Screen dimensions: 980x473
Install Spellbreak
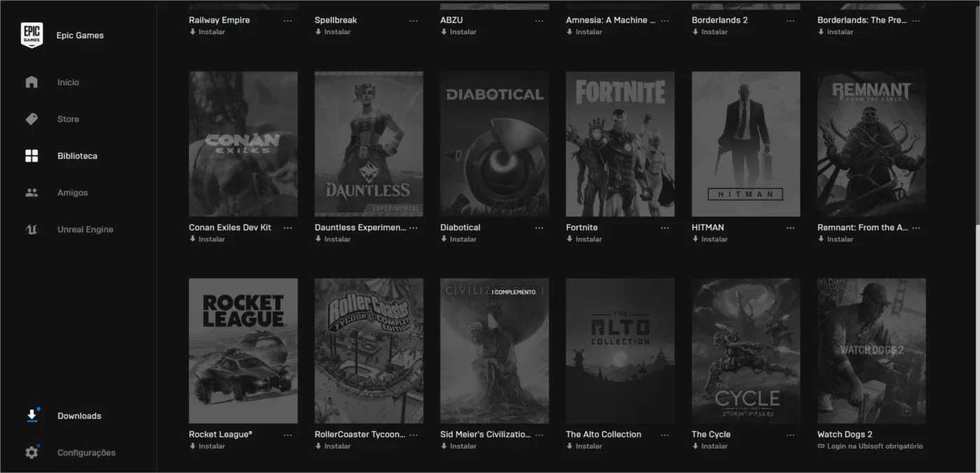(x=332, y=32)
